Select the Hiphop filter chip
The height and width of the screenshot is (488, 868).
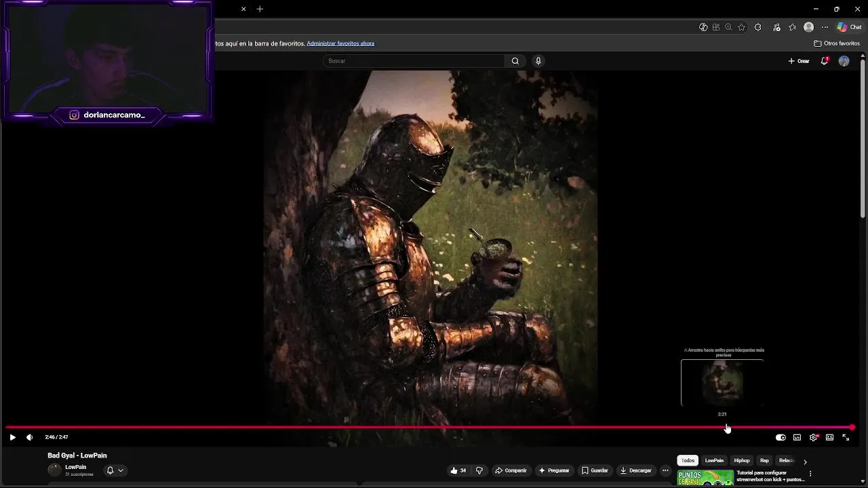point(742,461)
